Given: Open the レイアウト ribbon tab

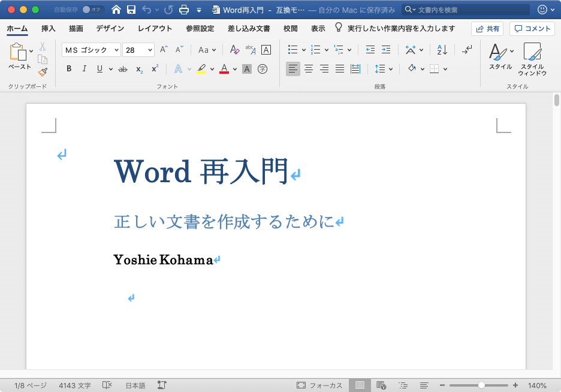Looking at the screenshot, I should click(155, 28).
